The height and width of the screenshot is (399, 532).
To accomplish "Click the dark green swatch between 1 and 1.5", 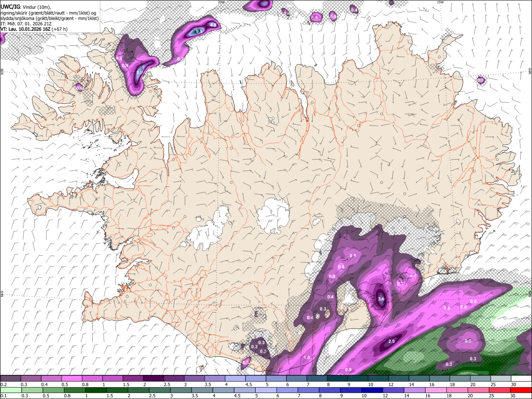I will 96,390.
